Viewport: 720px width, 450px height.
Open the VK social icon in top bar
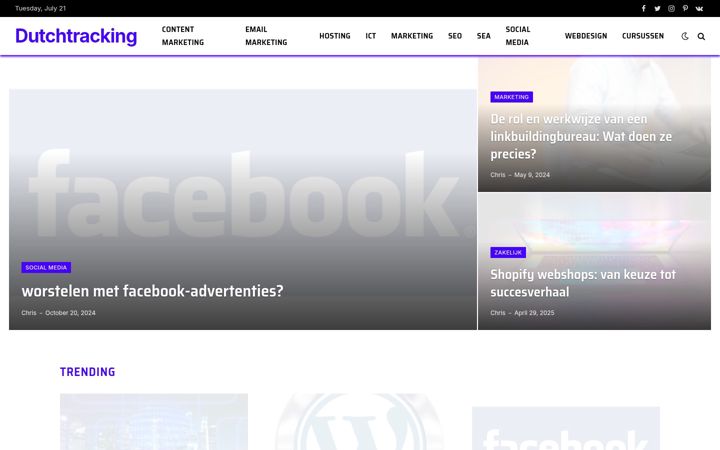pyautogui.click(x=699, y=8)
